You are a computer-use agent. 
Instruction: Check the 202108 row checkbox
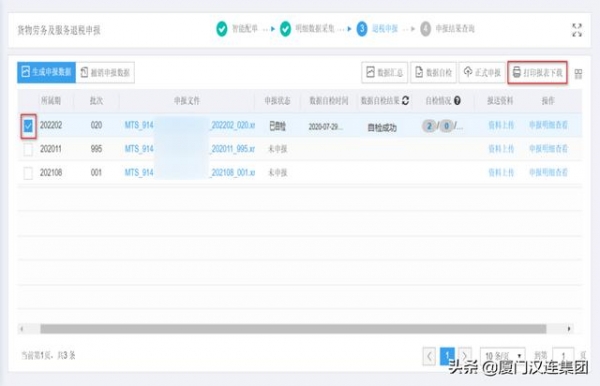click(28, 173)
